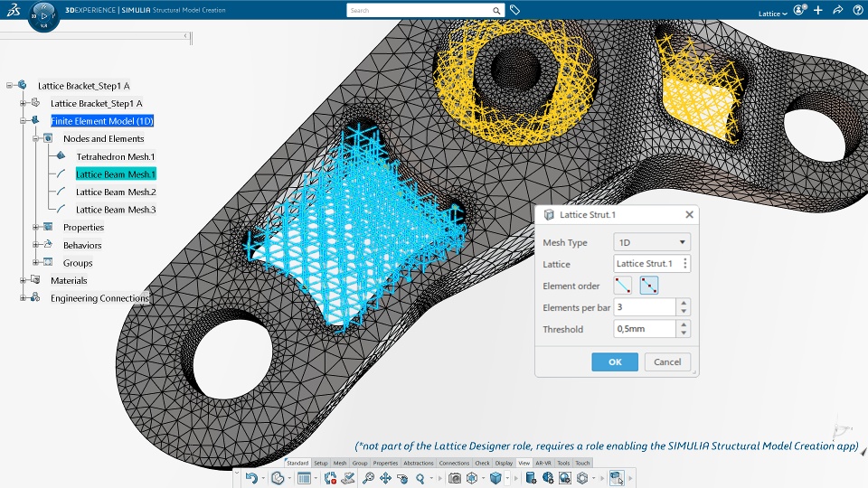The width and height of the screenshot is (868, 488).
Task: Click the globe with gear icon
Action: click(548, 478)
